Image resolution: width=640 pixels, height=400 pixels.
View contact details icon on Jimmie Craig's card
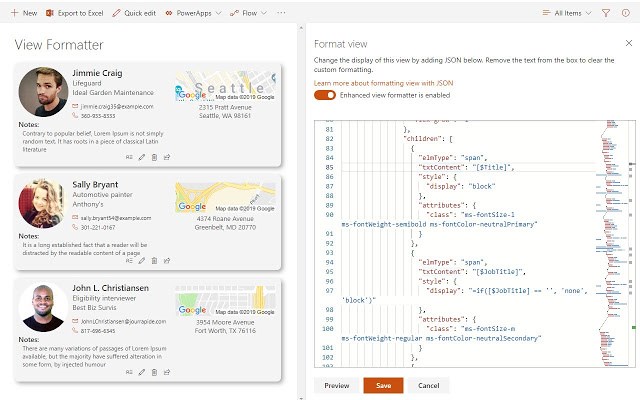point(129,157)
